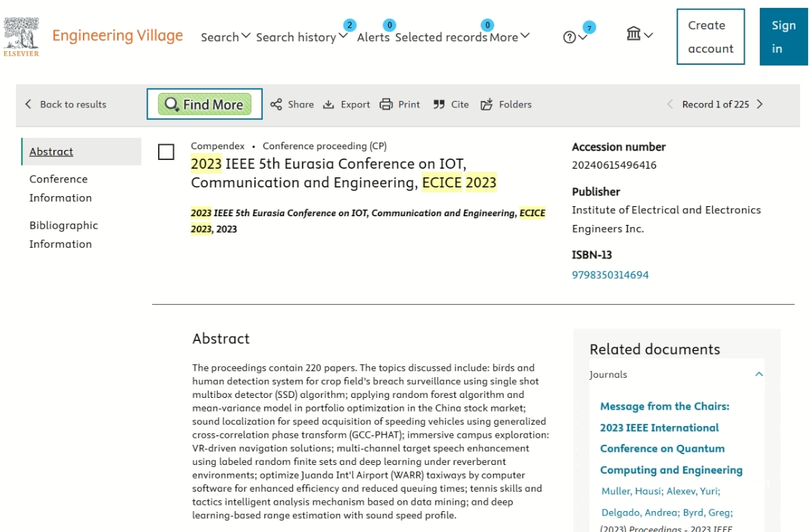Click author link Alexev, Yuri
This screenshot has height=532, width=811.
point(693,491)
